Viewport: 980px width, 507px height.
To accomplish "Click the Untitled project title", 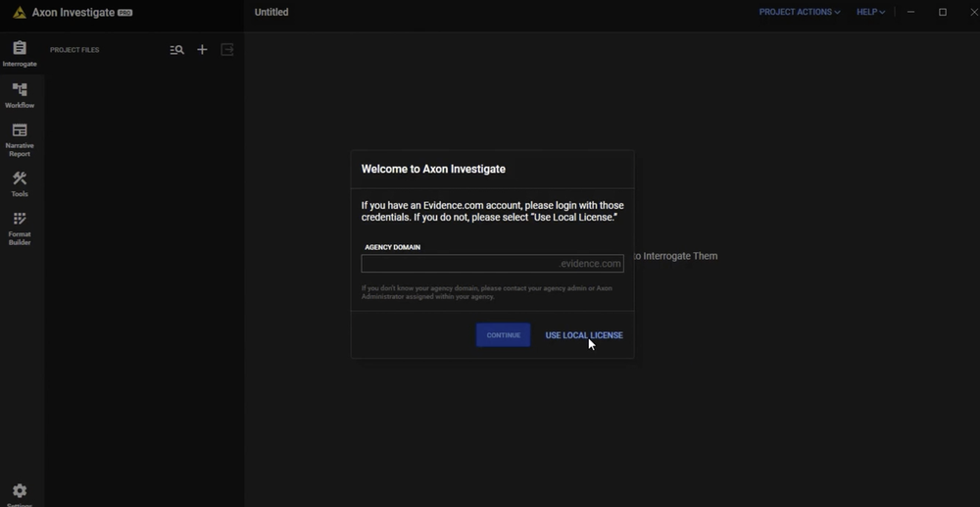I will [271, 12].
